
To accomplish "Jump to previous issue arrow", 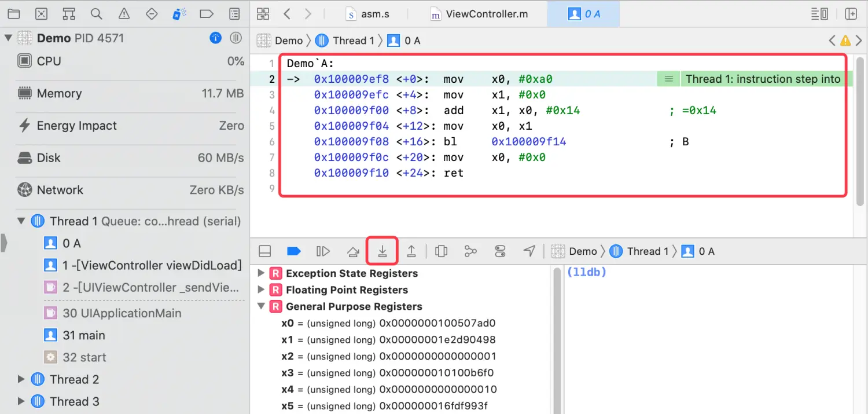I will tap(832, 41).
